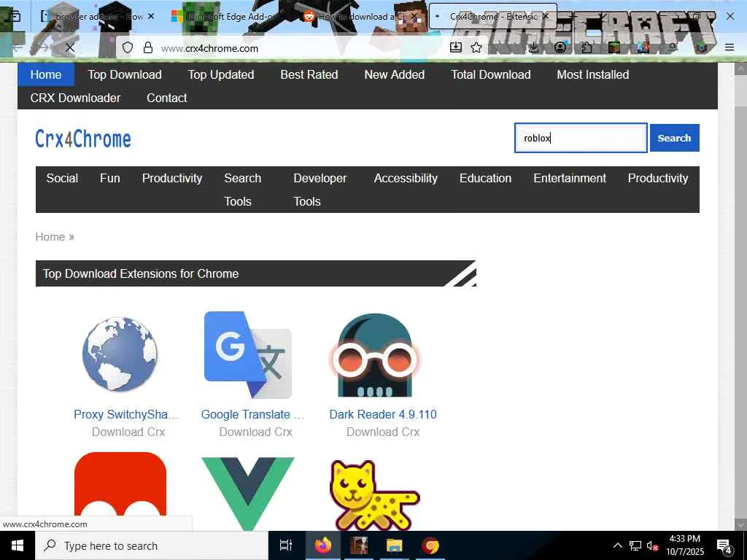Open the Windows Start menu
This screenshot has width=747, height=560.
(x=18, y=545)
